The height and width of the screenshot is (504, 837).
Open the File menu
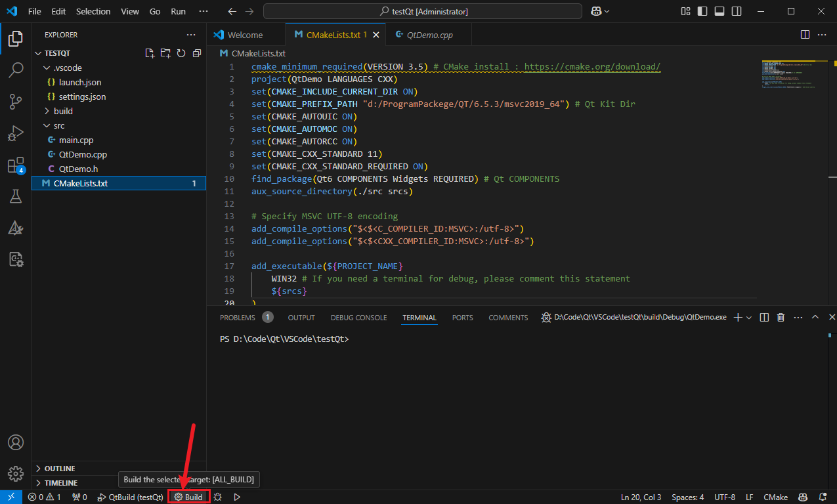pyautogui.click(x=34, y=11)
